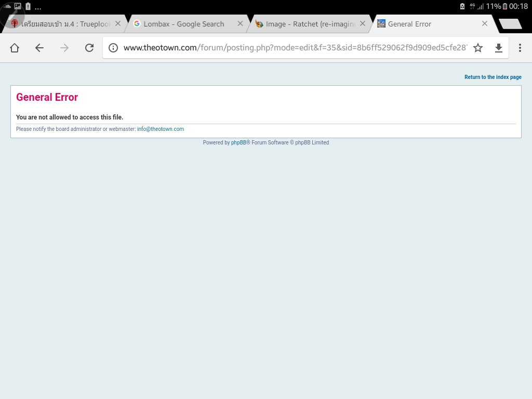This screenshot has width=532, height=399.
Task: Close the Image - Ratchet tab
Action: coord(362,23)
